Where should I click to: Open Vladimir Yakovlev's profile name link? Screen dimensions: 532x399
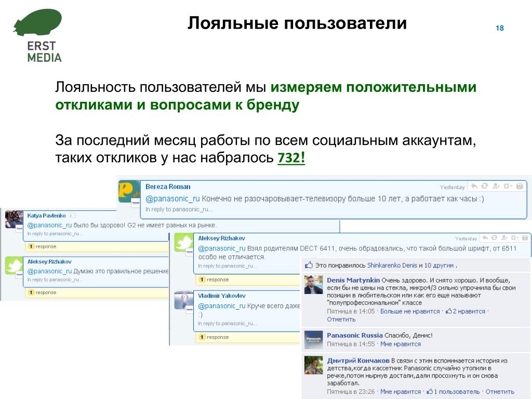[221, 296]
